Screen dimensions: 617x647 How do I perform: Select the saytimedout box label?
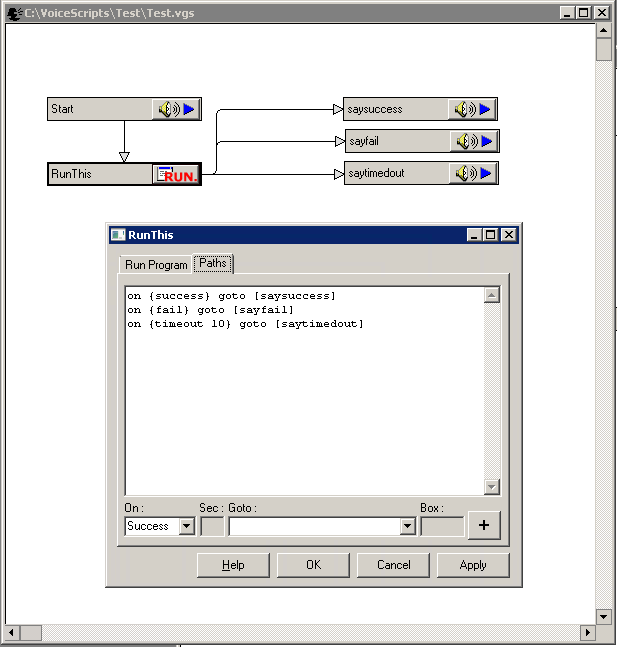[376, 173]
